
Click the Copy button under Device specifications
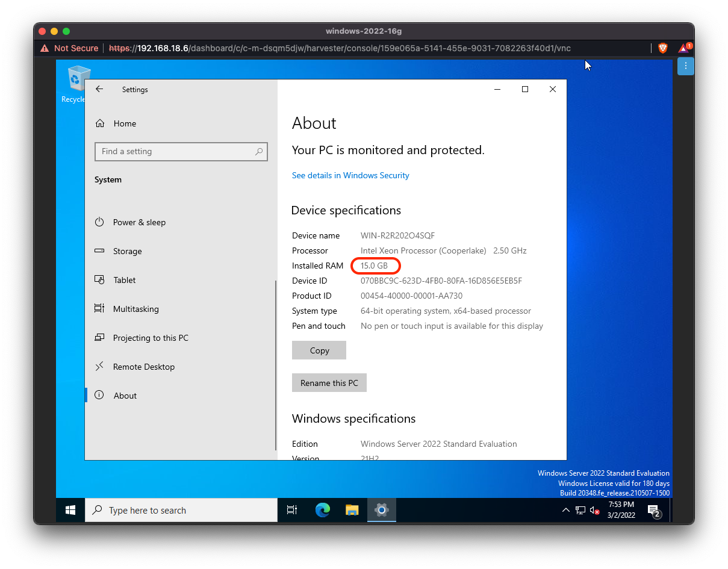coord(319,350)
